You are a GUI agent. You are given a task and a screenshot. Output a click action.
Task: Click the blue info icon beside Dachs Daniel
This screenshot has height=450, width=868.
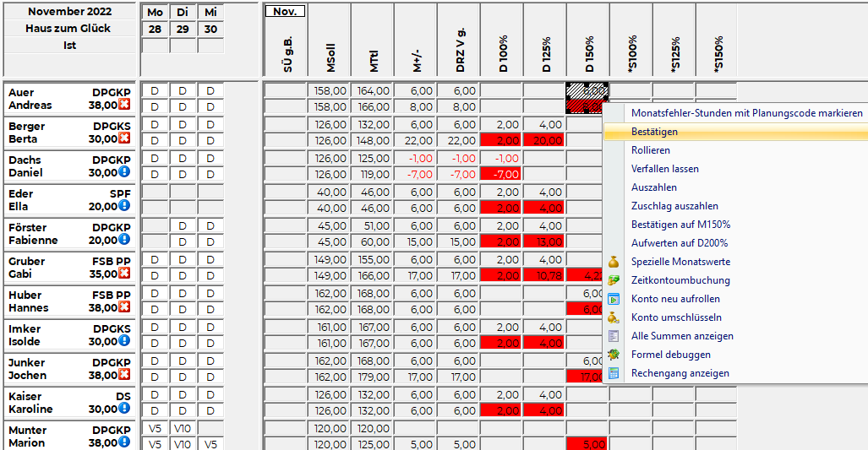(x=125, y=173)
